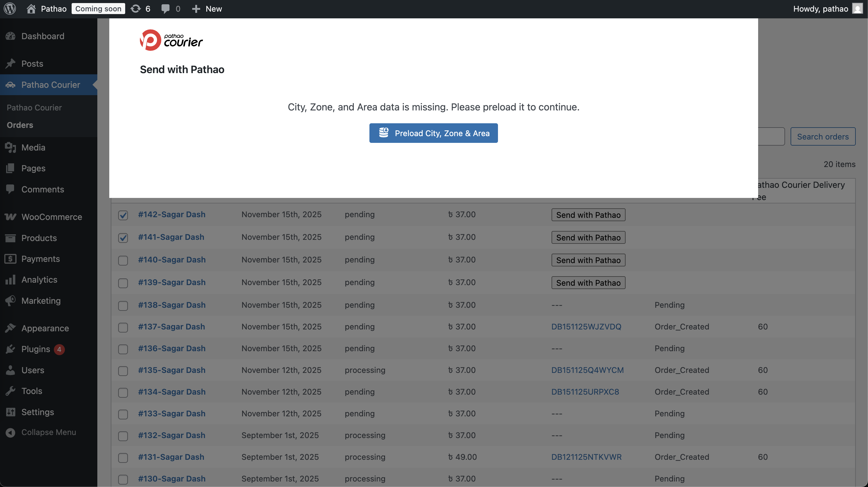Open the comments bubble icon in admin bar

[x=165, y=9]
